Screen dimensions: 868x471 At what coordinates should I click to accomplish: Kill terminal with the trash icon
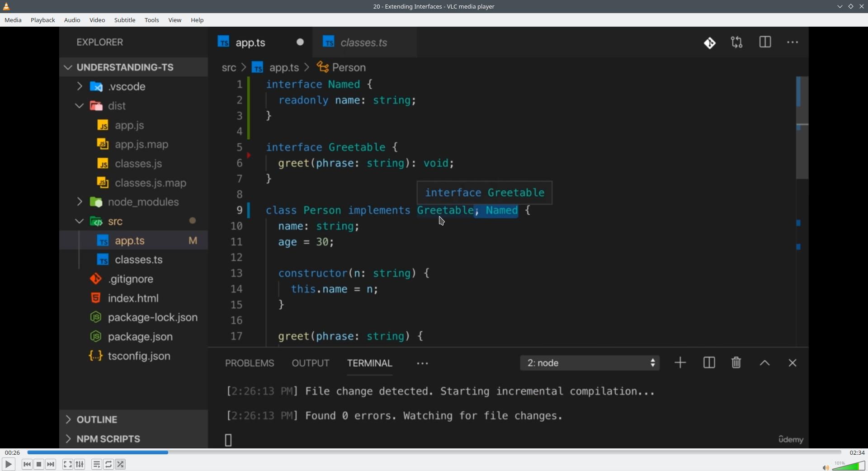pyautogui.click(x=736, y=363)
